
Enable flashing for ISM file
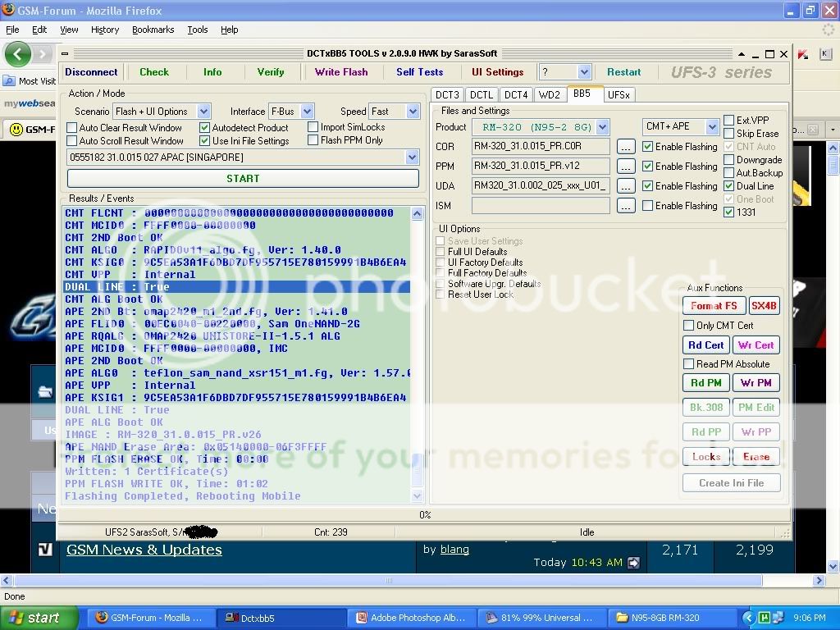[x=647, y=205]
